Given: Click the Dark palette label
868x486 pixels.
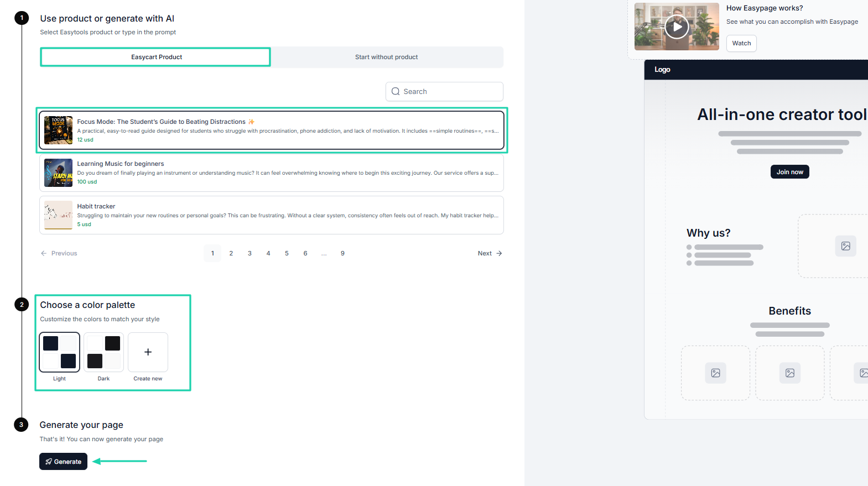Looking at the screenshot, I should [103, 379].
